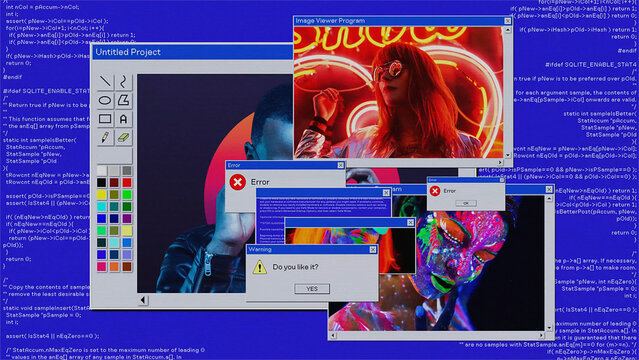Close the small Error dialog with OK button

(502, 180)
